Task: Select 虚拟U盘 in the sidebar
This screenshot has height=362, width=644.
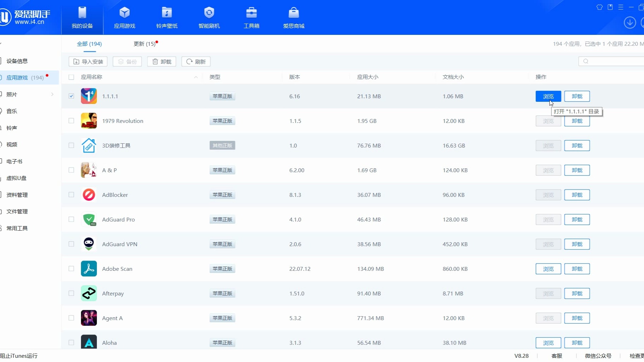Action: 16,178
